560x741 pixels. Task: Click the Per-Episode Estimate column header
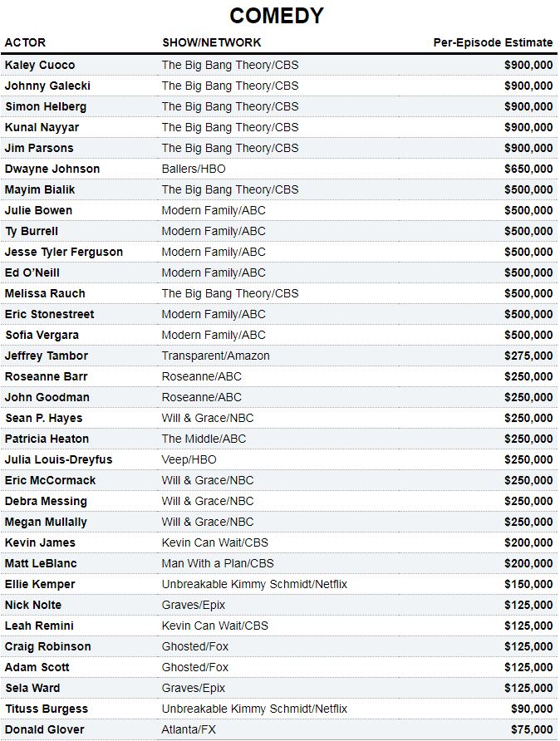click(x=493, y=42)
